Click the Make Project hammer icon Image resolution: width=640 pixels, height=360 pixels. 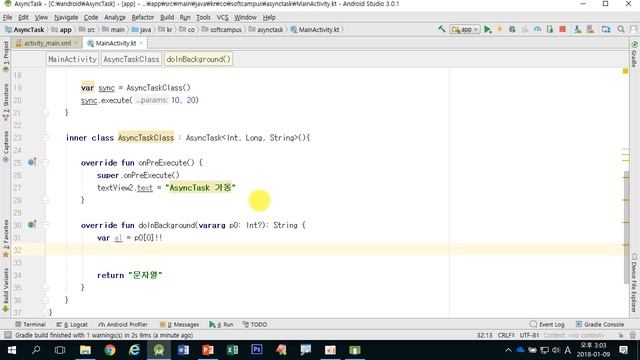(x=441, y=29)
